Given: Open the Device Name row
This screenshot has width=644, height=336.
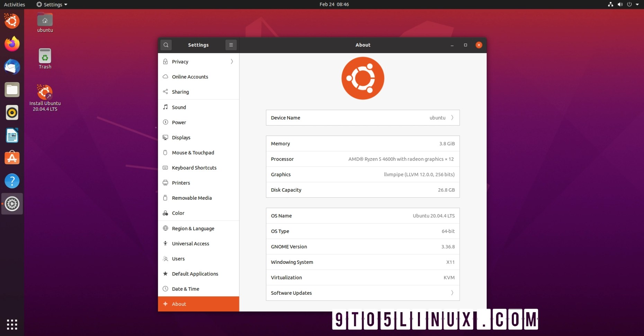Looking at the screenshot, I should coord(363,118).
